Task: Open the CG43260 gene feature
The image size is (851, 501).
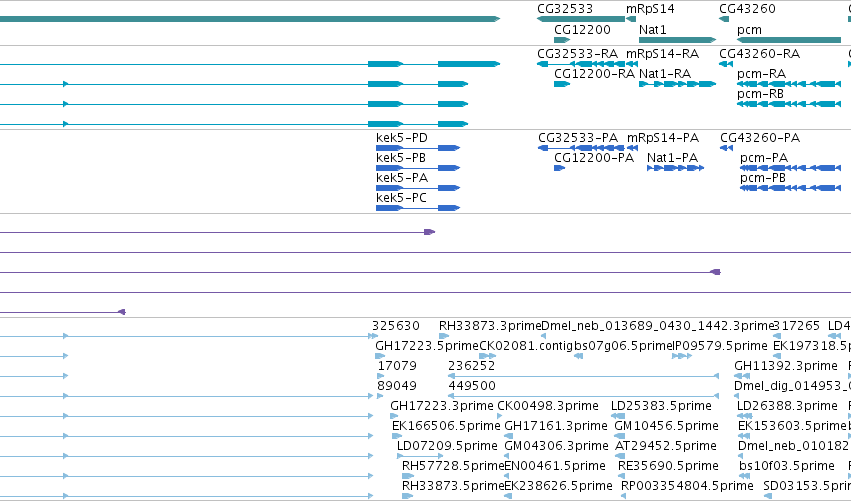Action: [724, 19]
